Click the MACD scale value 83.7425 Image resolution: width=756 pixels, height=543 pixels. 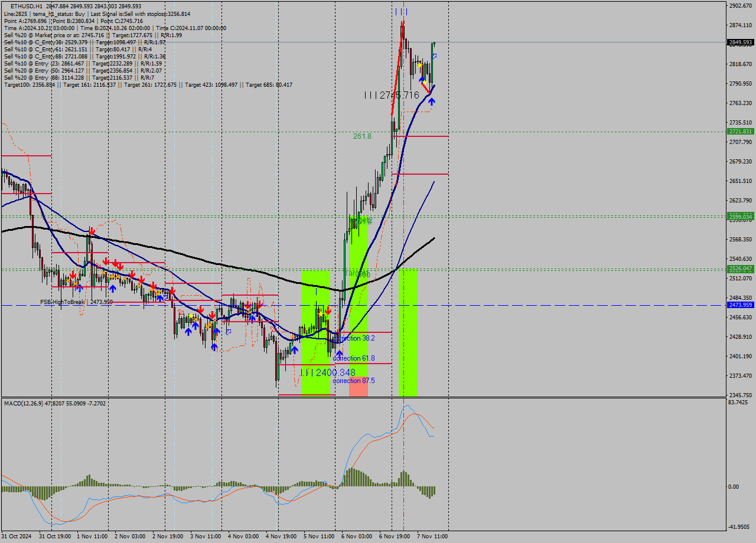738,403
